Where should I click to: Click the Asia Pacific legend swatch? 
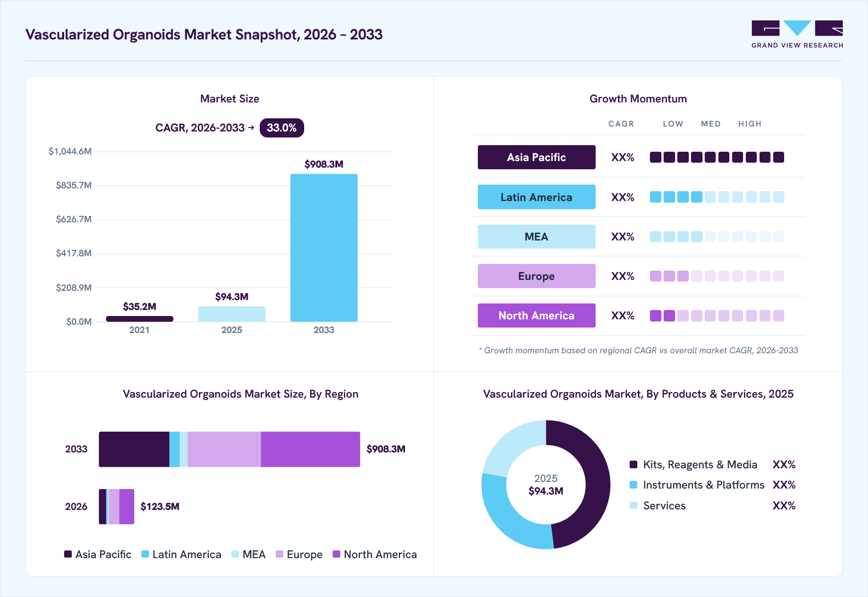[68, 554]
